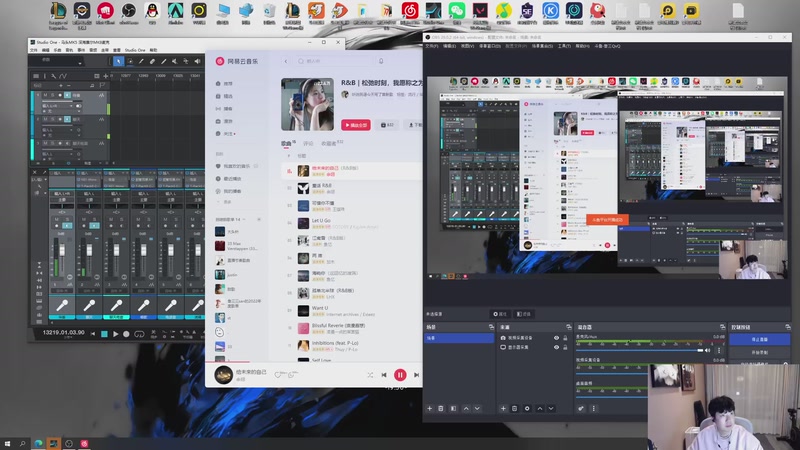Open the first menu in Studio One menu bar
Image resolution: width=800 pixels, height=450 pixels.
tap(34, 50)
